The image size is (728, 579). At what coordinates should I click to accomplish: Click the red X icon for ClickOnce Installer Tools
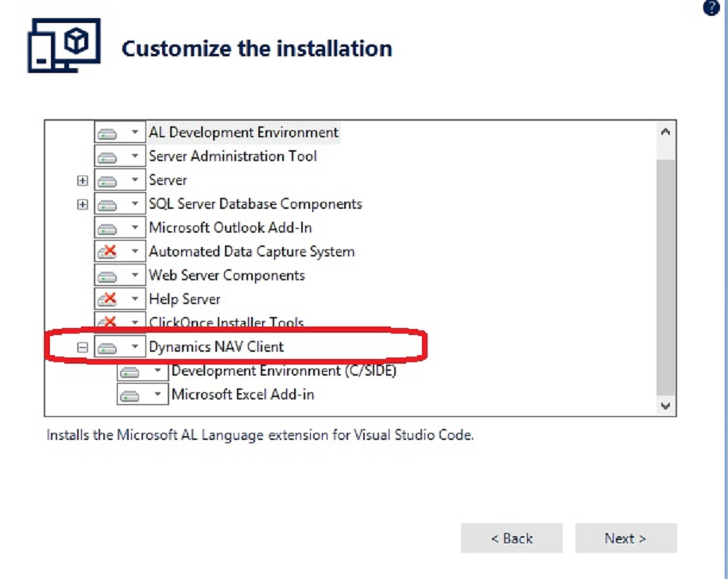point(107,321)
